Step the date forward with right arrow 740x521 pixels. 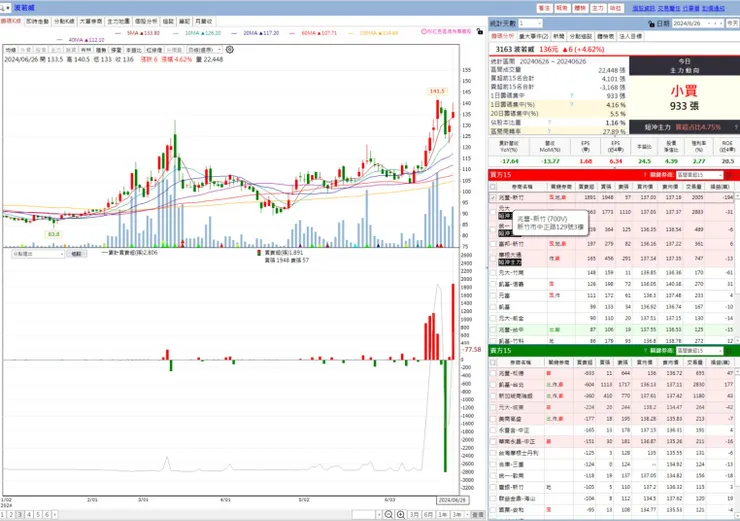tap(721, 23)
